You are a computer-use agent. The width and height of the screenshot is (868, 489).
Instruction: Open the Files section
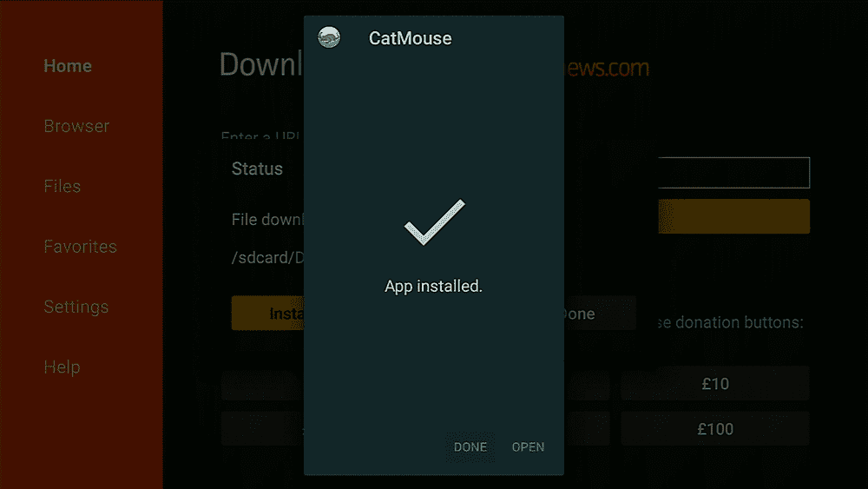(x=62, y=186)
